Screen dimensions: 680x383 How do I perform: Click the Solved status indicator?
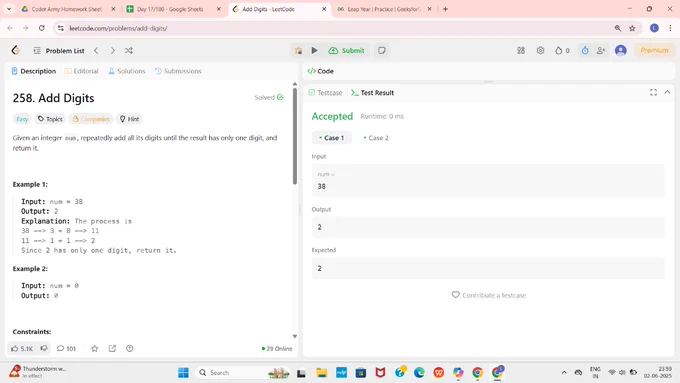pos(269,98)
